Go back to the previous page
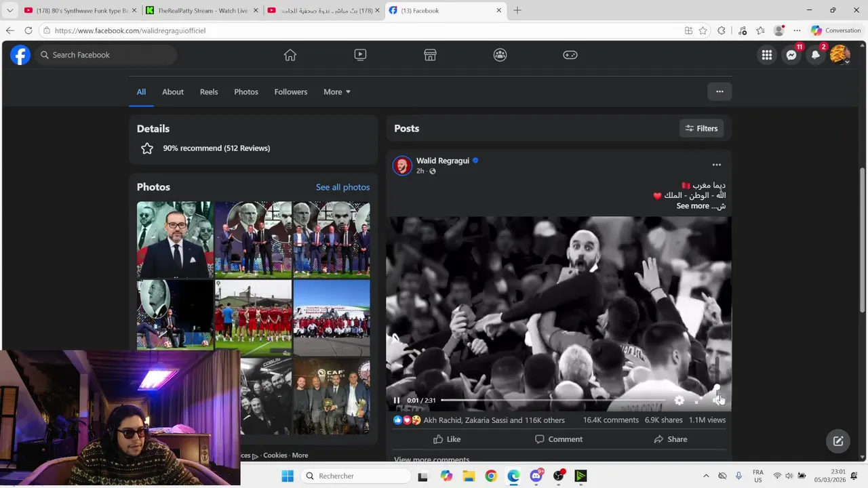868x488 pixels. [9, 30]
